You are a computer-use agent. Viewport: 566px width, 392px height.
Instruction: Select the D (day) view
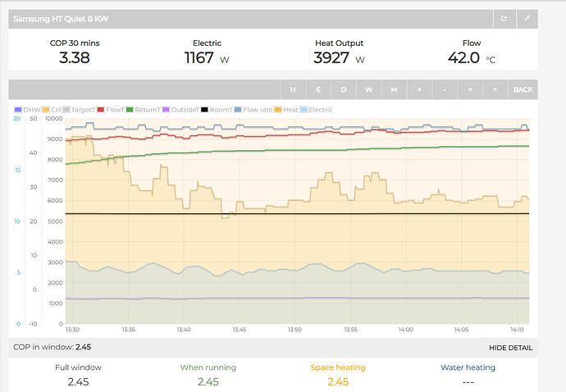tap(344, 89)
